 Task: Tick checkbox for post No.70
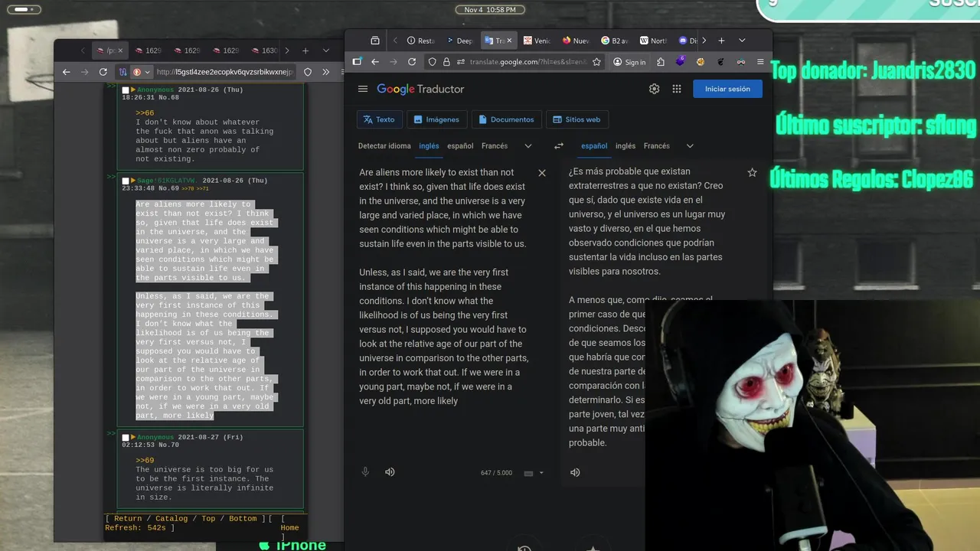coord(126,438)
